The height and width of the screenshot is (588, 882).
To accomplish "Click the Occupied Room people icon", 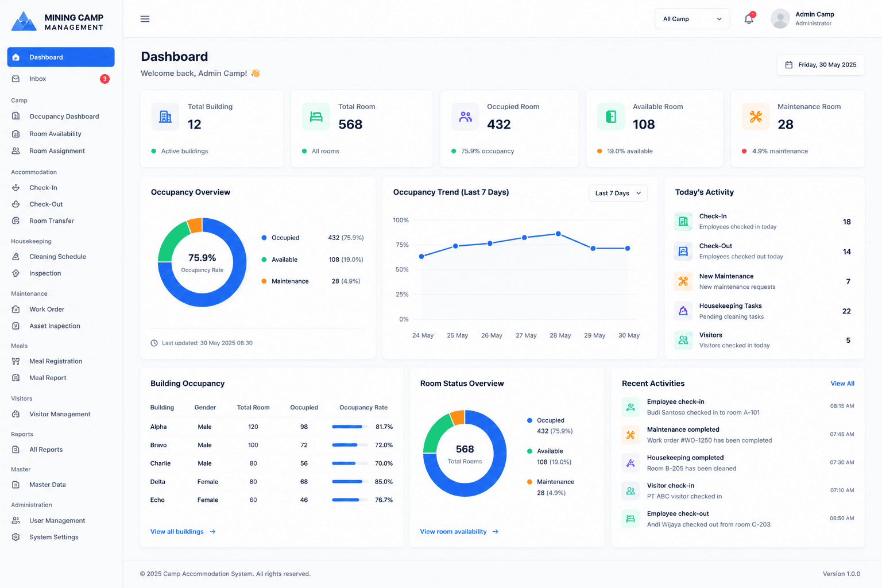I will 465,117.
